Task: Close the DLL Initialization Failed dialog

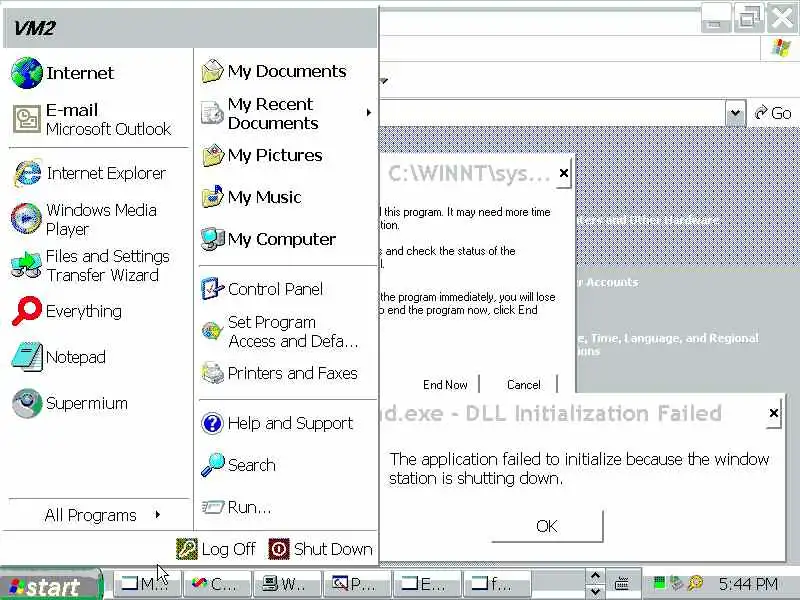Action: pos(773,413)
